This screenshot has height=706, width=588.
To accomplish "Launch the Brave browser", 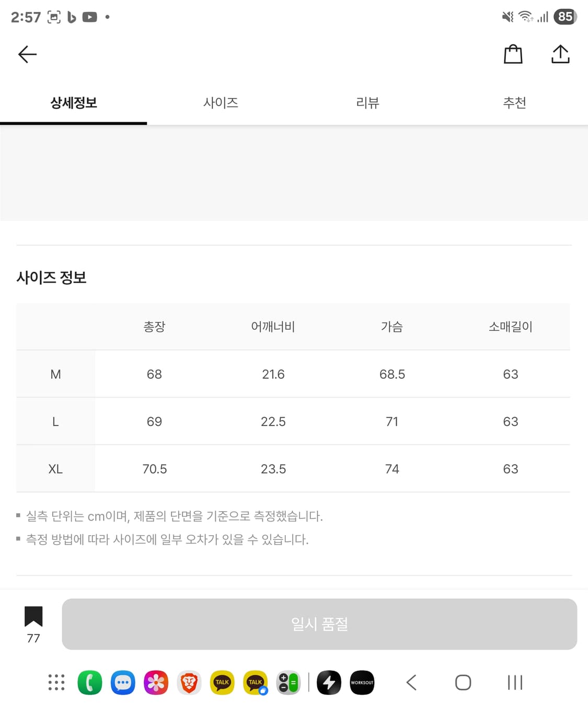I will click(189, 682).
